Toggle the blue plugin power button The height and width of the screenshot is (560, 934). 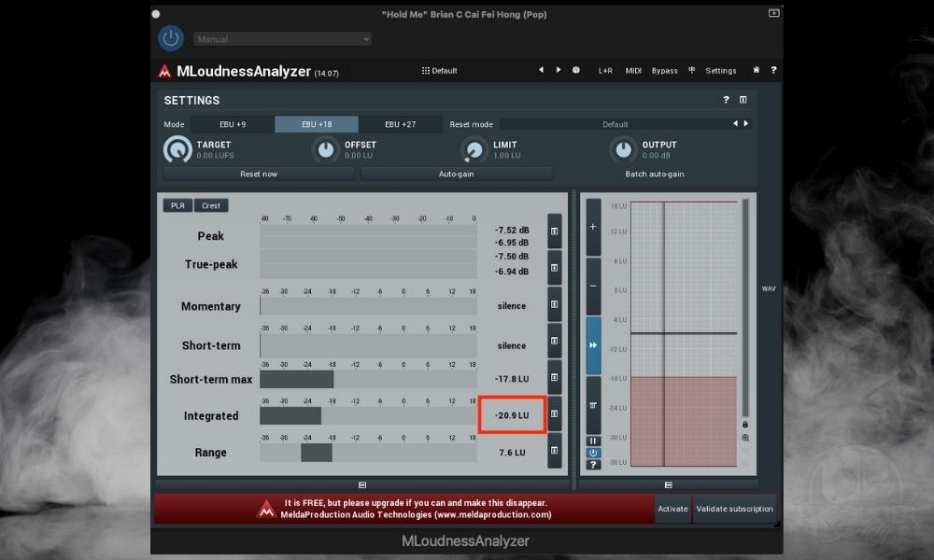[171, 38]
